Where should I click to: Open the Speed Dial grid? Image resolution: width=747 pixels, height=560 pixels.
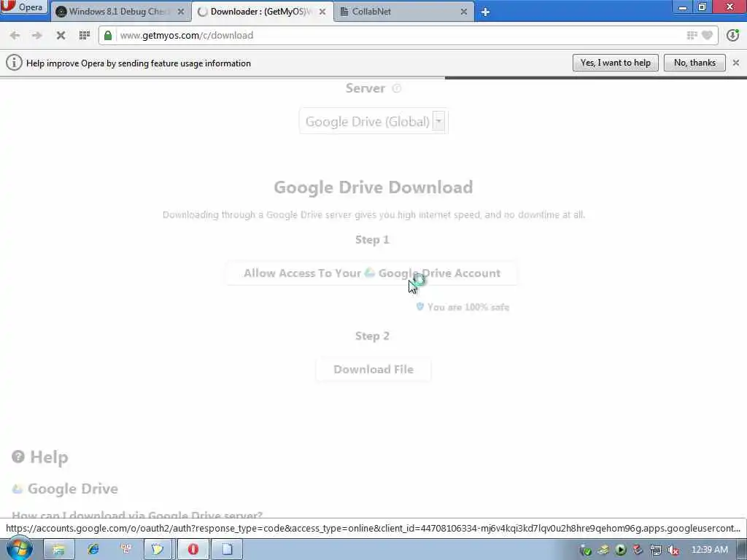coord(85,35)
